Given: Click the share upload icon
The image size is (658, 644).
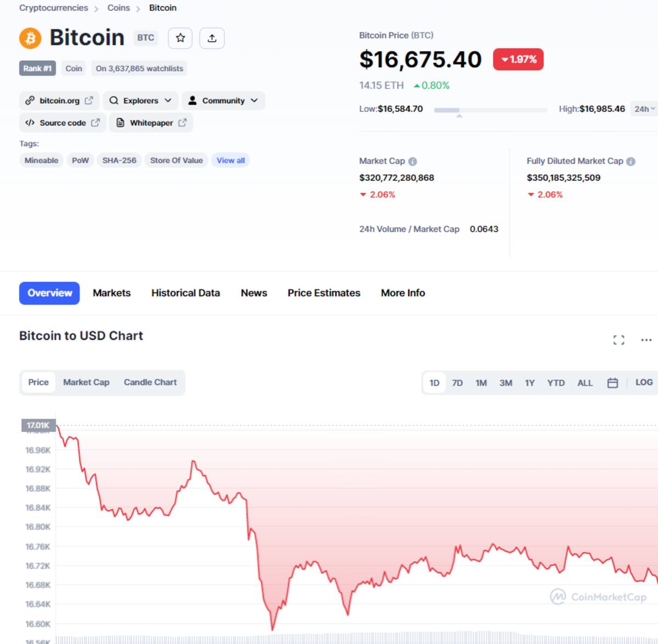Looking at the screenshot, I should tap(212, 38).
